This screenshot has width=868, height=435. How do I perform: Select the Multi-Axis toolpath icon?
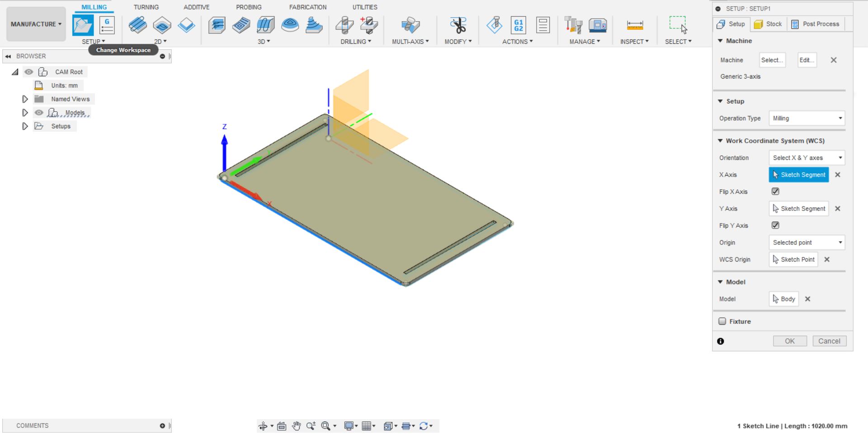pos(410,25)
